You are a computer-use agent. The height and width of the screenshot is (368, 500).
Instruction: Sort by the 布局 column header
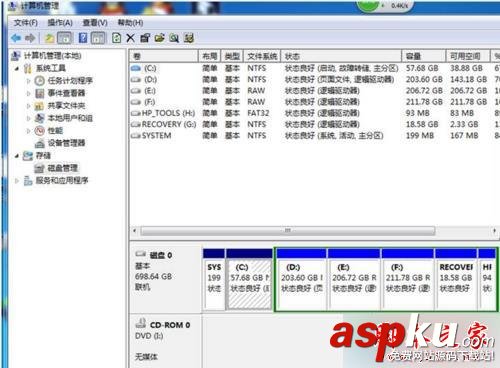[210, 56]
